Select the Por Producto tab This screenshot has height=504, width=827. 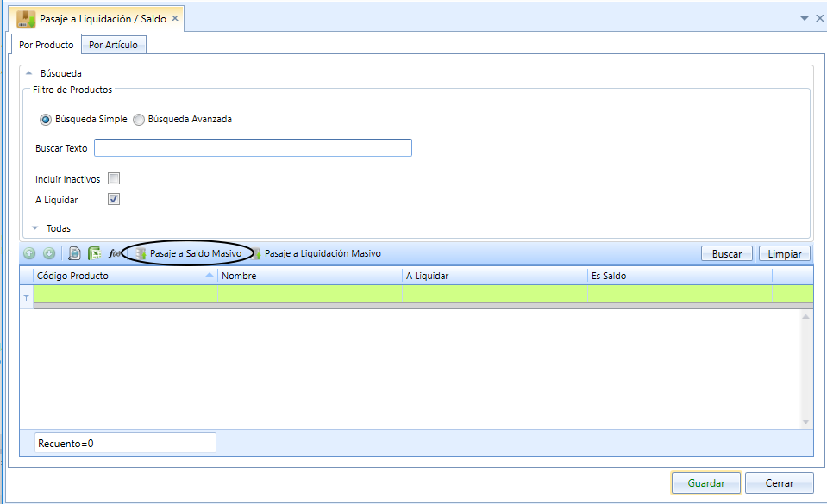coord(47,45)
